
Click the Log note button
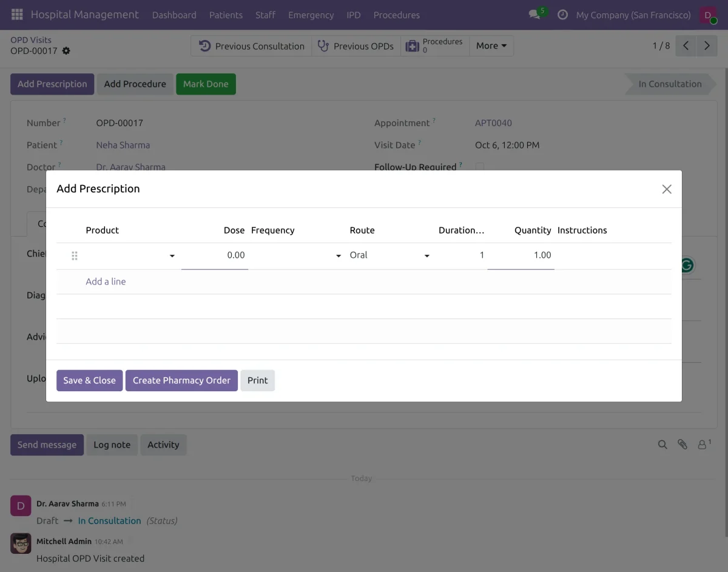point(112,445)
